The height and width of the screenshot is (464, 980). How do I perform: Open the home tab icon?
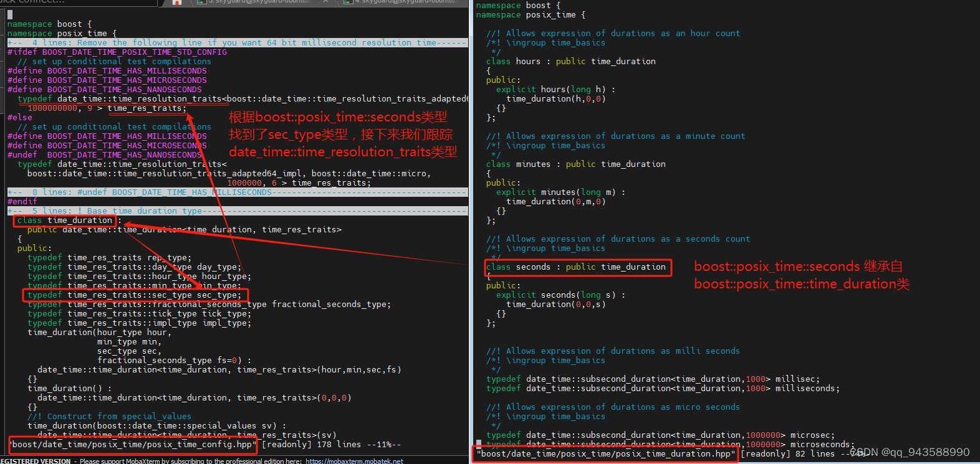tap(177, 2)
